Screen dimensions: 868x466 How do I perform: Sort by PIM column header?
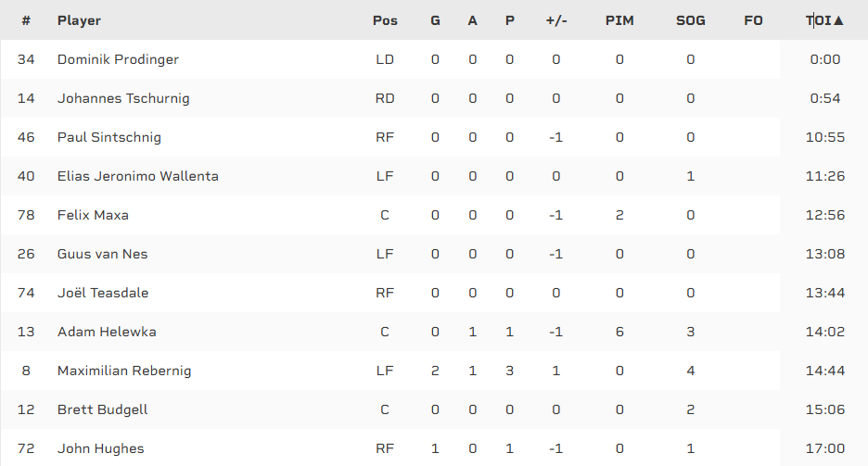click(619, 20)
